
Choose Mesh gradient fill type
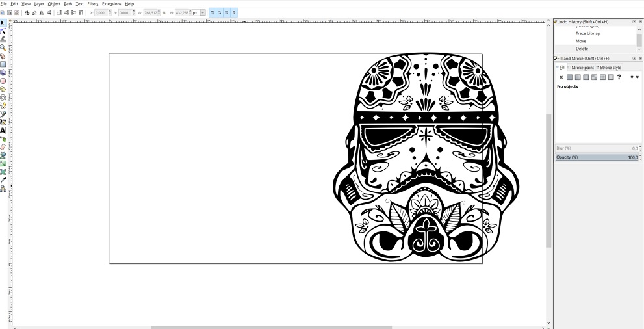(595, 77)
